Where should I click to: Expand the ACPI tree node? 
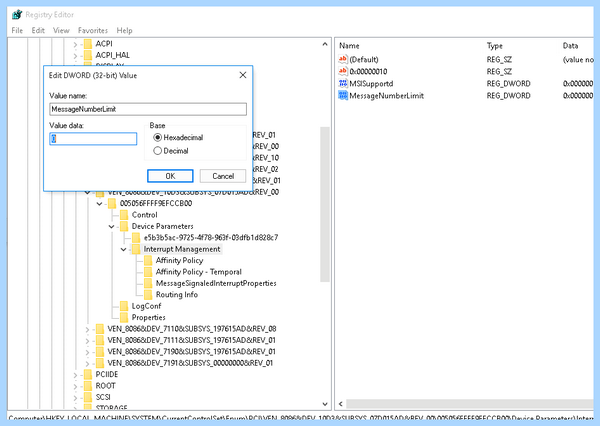75,45
